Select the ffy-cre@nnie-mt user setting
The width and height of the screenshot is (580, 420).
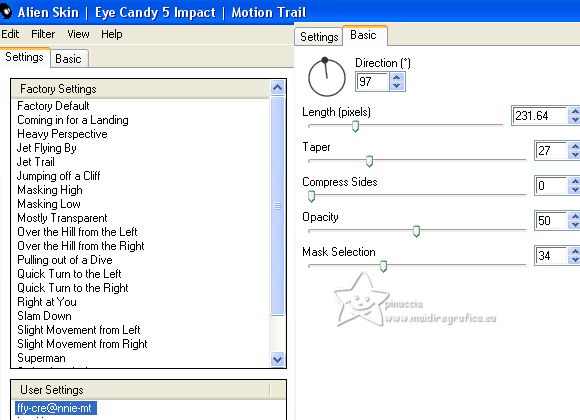pos(56,408)
